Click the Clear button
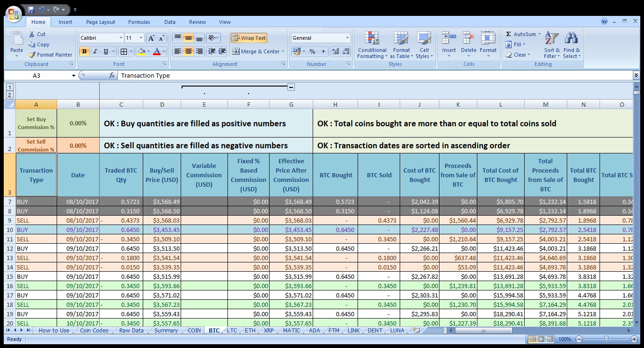The image size is (644, 348). tap(518, 55)
